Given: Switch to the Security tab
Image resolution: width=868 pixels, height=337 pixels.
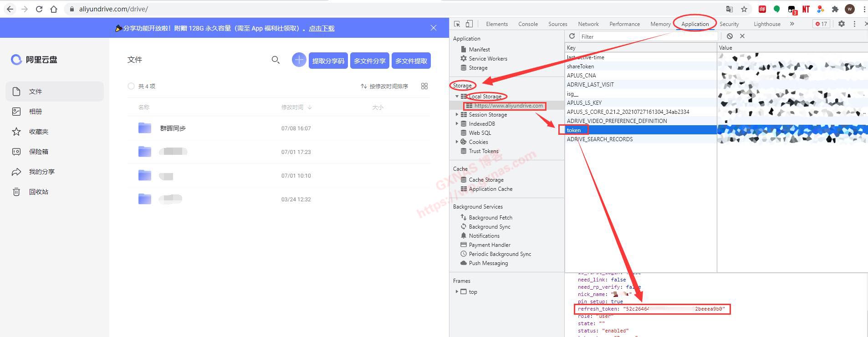Looking at the screenshot, I should point(729,24).
